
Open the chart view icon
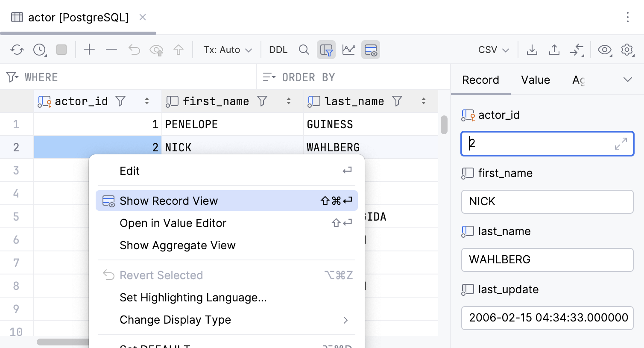point(348,50)
